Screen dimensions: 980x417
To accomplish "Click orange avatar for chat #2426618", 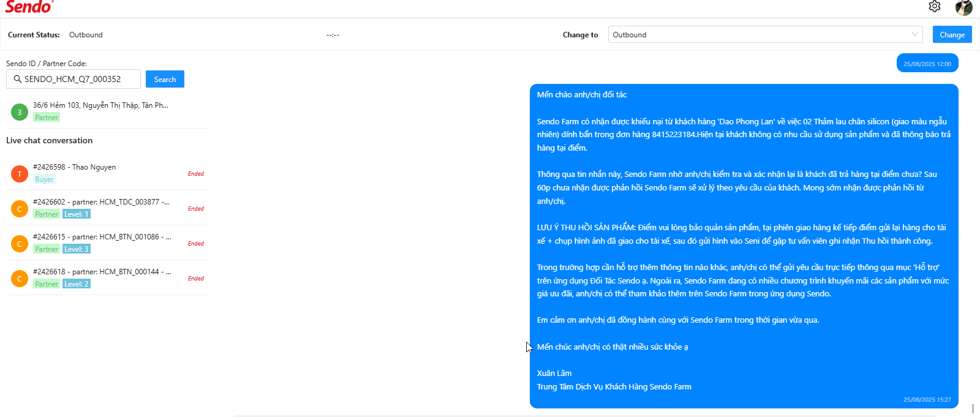I will point(20,279).
